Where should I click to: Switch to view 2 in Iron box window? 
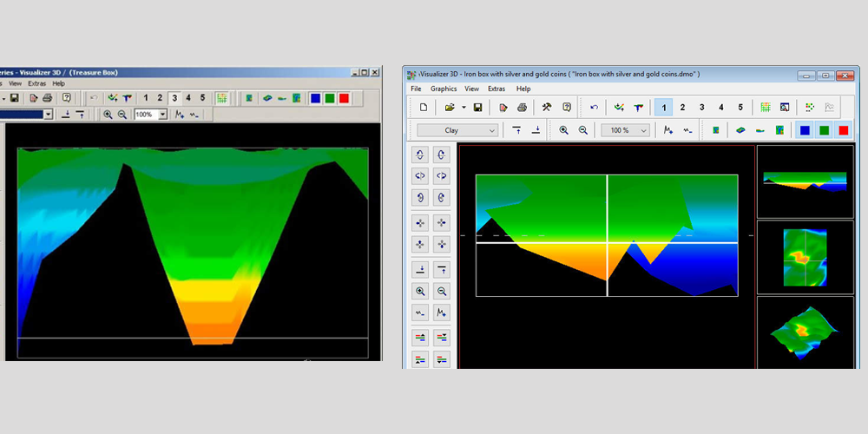682,108
